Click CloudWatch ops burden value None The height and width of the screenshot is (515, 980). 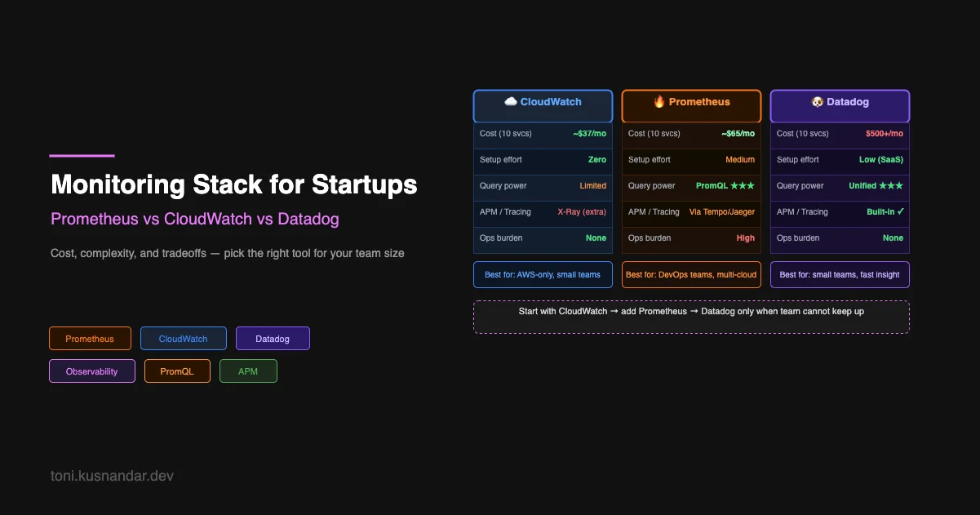[x=596, y=238]
